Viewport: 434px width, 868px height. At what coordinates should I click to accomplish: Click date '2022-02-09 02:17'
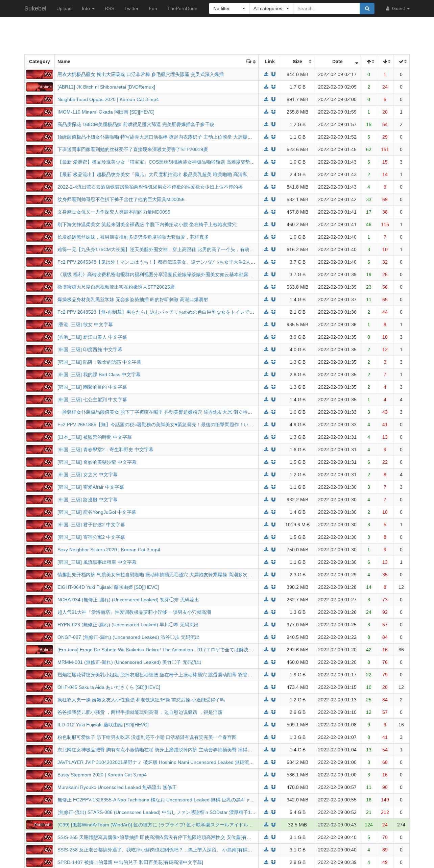click(337, 74)
